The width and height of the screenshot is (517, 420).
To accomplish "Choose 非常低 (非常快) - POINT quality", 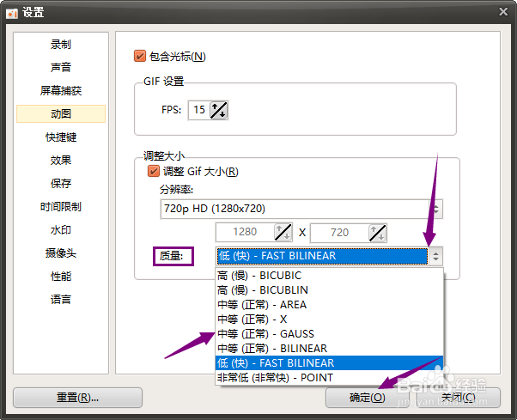I will [x=329, y=377].
